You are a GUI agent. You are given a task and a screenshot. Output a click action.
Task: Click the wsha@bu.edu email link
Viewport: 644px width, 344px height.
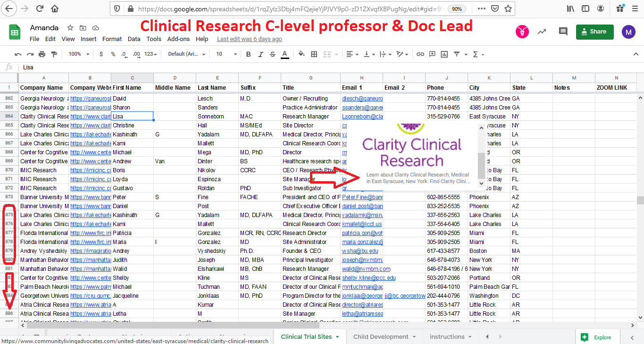click(360, 251)
